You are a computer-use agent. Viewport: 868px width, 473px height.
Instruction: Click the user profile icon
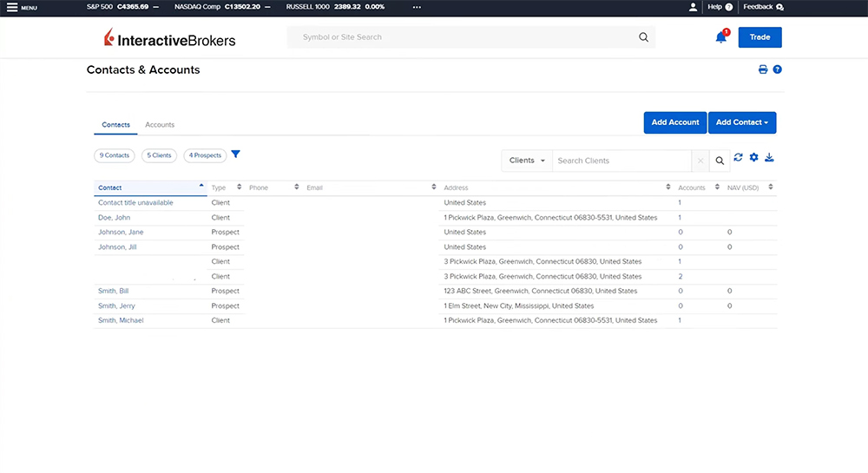click(693, 7)
